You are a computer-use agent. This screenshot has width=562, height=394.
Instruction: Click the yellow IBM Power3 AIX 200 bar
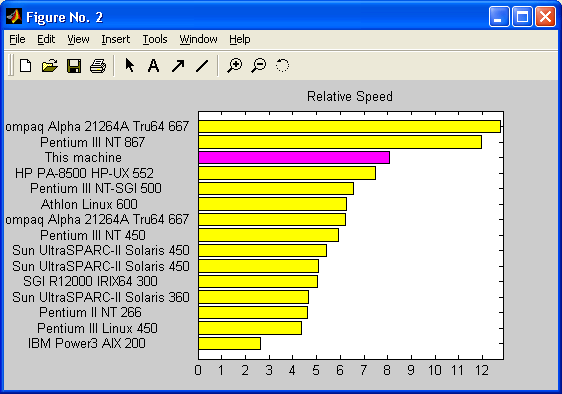[229, 343]
